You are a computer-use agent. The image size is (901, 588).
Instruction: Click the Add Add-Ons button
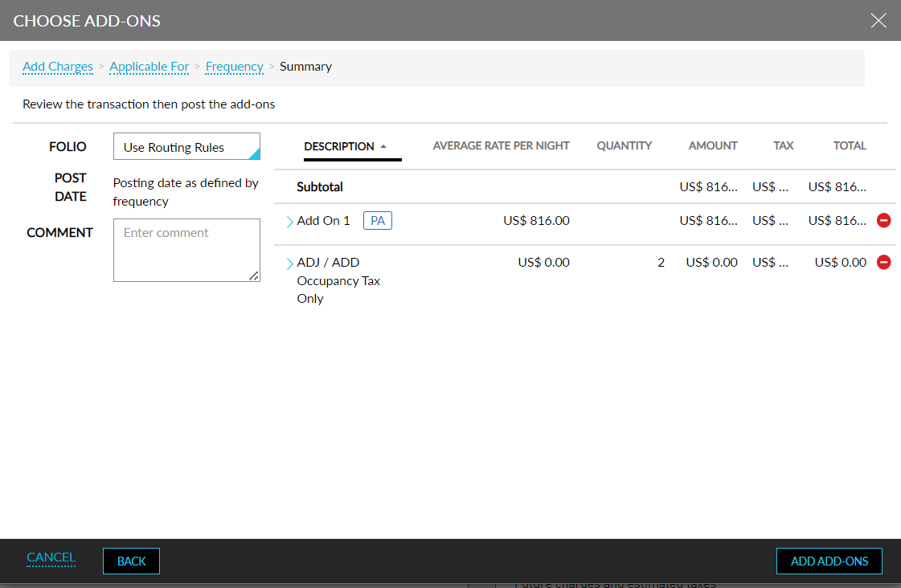[x=829, y=561]
